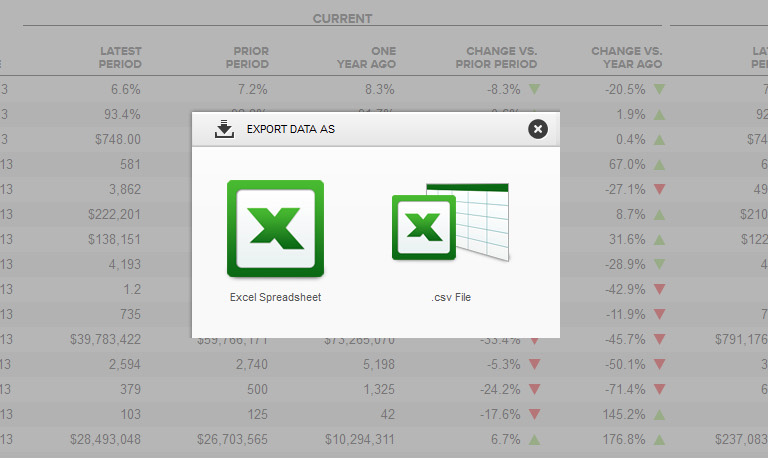Click the $222,201 latest period value

[x=114, y=215]
